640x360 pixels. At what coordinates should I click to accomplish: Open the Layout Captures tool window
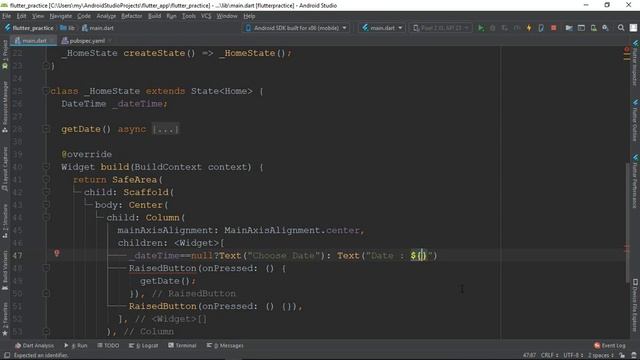tap(5, 169)
